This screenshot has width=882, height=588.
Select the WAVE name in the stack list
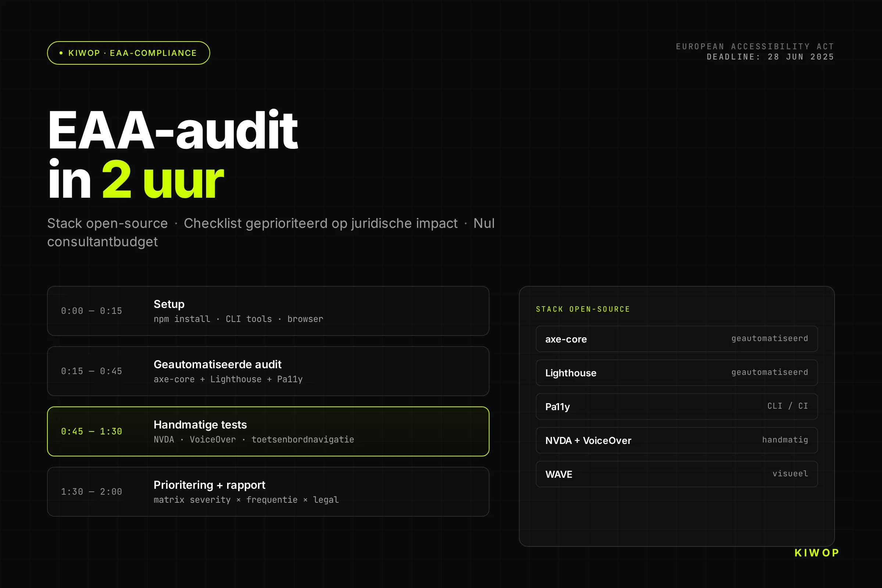558,474
